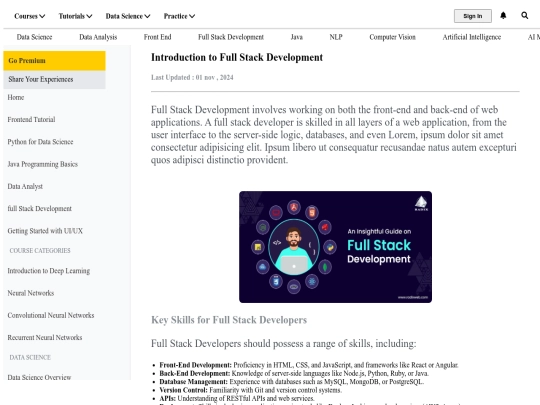The width and height of the screenshot is (540, 405).
Task: Click the APIs bullet text
Action: 237,398
